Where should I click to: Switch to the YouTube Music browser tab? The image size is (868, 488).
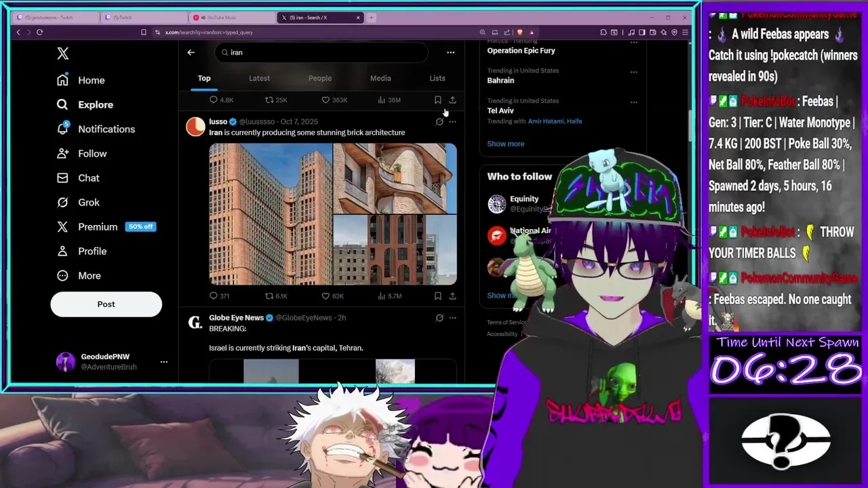point(231,18)
